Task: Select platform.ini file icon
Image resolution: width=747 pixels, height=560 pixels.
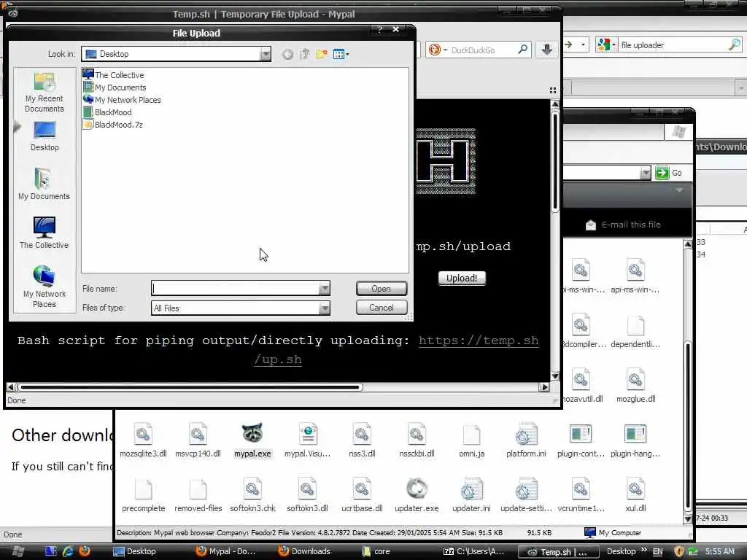Action: point(526,440)
